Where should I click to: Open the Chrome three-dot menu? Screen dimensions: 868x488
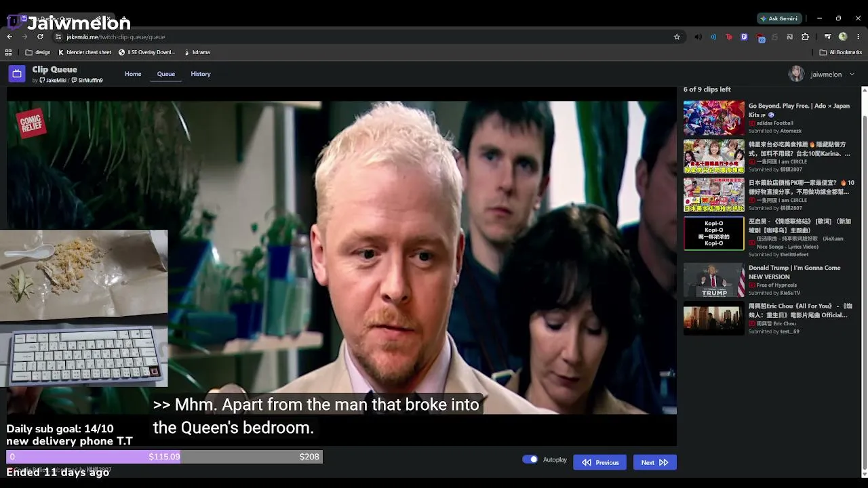[x=859, y=37]
